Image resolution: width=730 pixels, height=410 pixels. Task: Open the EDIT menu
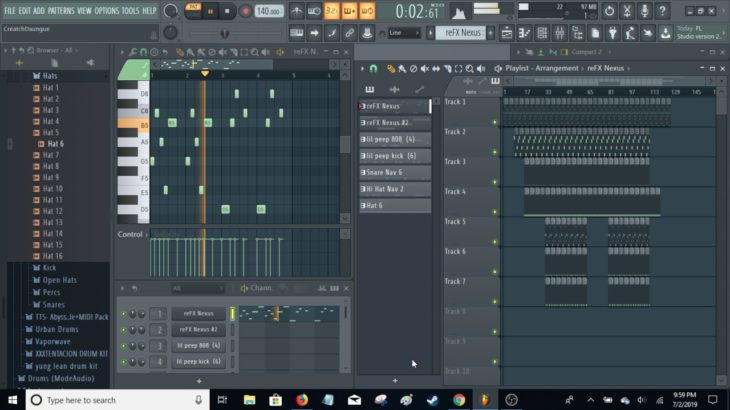[x=25, y=10]
